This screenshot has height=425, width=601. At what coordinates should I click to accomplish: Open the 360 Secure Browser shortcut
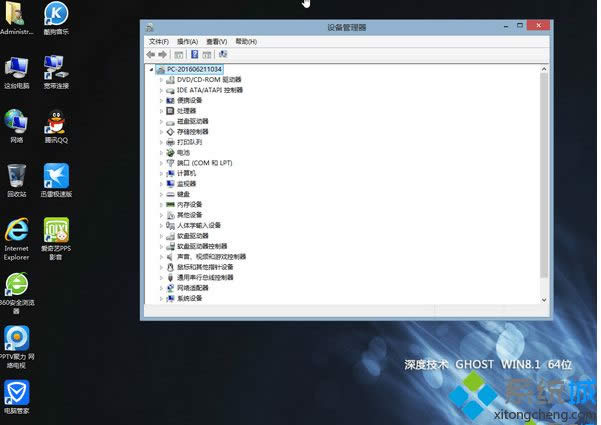pyautogui.click(x=16, y=285)
